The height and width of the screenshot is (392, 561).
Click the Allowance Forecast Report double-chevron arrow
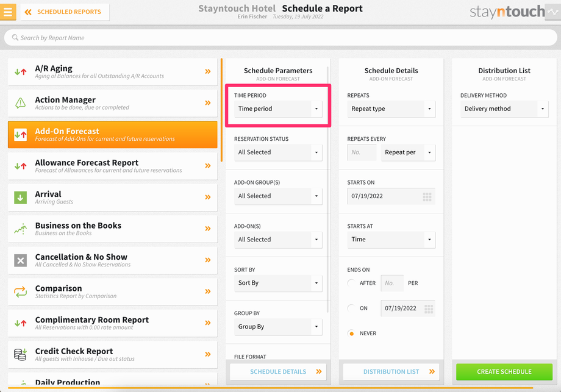pos(208,166)
